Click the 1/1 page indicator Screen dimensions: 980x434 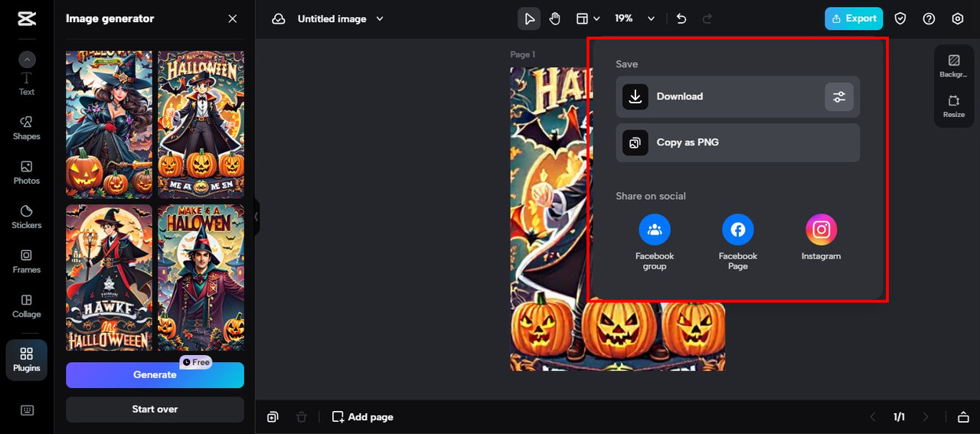point(899,417)
